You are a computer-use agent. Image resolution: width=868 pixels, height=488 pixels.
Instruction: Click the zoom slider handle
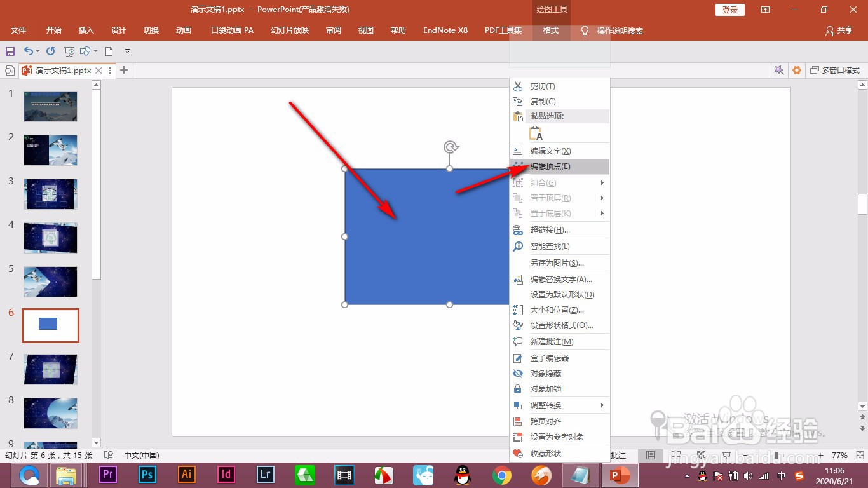(775, 456)
